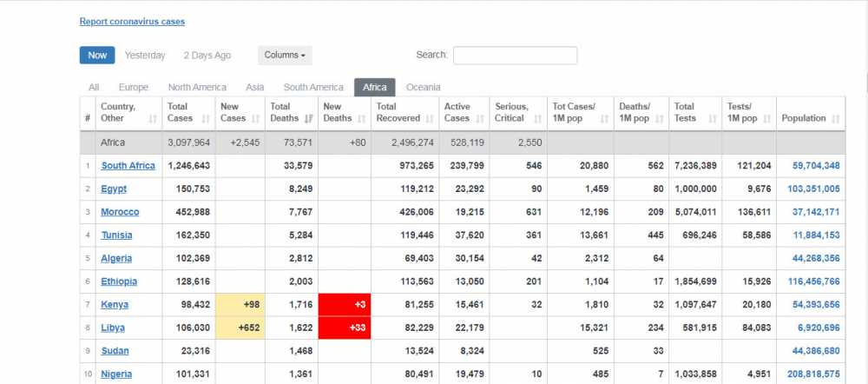Click the Search input field
This screenshot has width=868, height=384.
(515, 56)
